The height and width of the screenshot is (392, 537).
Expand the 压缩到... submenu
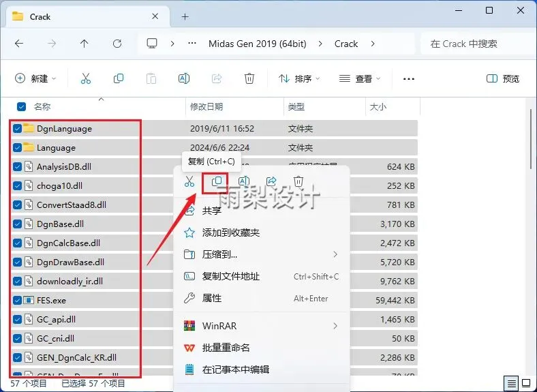335,254
